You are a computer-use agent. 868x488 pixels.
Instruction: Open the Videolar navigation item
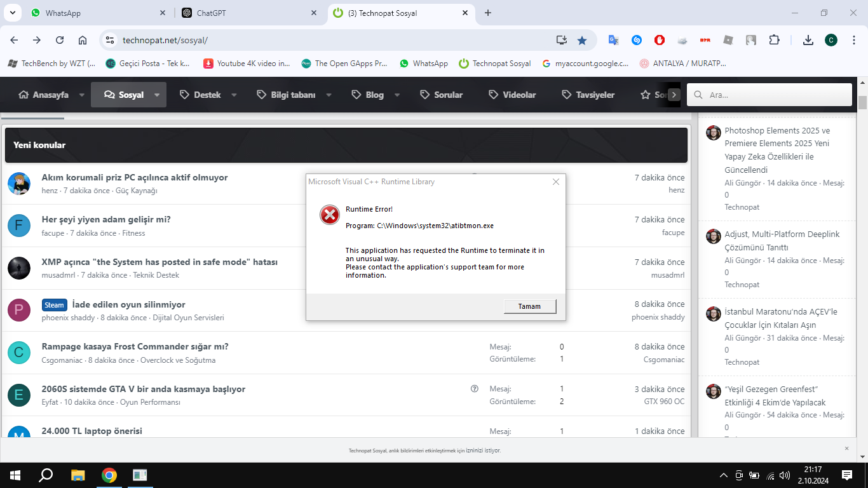[512, 95]
